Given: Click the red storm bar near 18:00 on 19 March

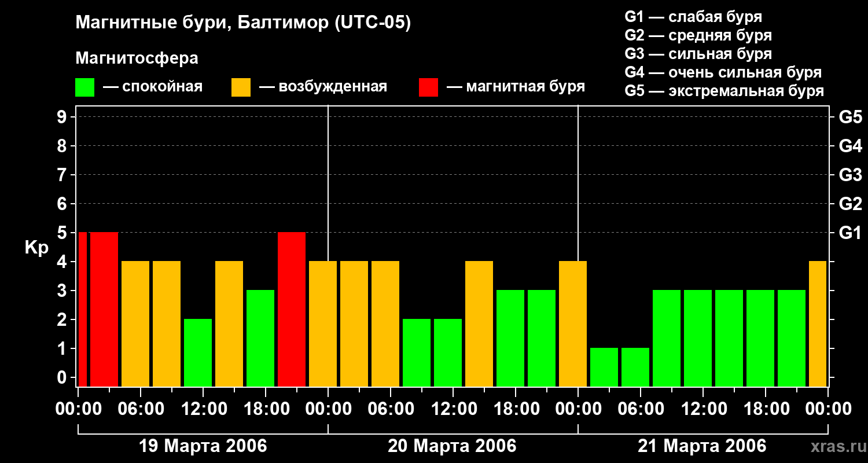Looking at the screenshot, I should click(292, 309).
